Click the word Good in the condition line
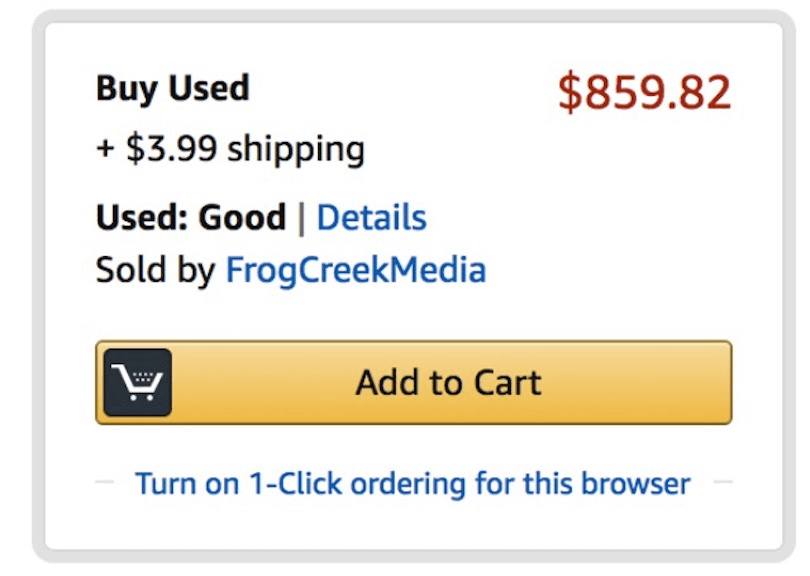Screen dimensions: 810x576 tap(242, 218)
